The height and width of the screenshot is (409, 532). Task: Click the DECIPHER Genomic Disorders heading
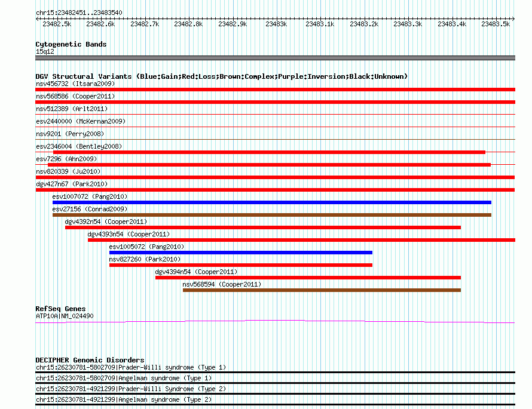pos(90,360)
